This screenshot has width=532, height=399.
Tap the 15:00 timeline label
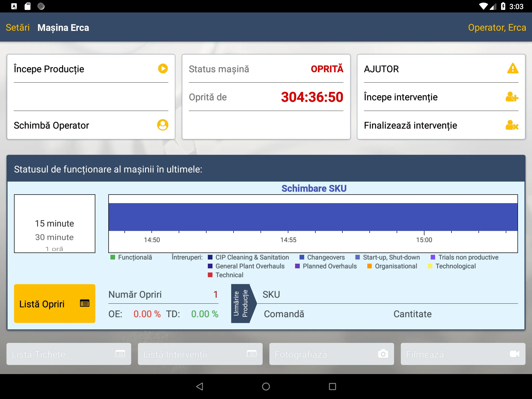(x=424, y=240)
